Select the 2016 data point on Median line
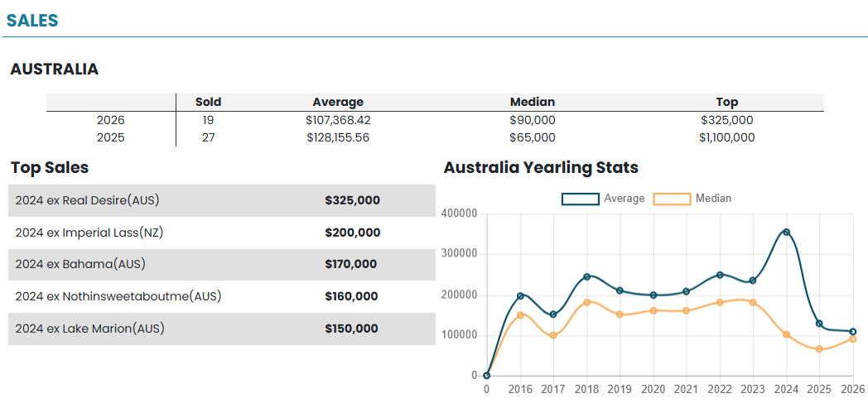Image resolution: width=868 pixels, height=403 pixels. click(520, 315)
